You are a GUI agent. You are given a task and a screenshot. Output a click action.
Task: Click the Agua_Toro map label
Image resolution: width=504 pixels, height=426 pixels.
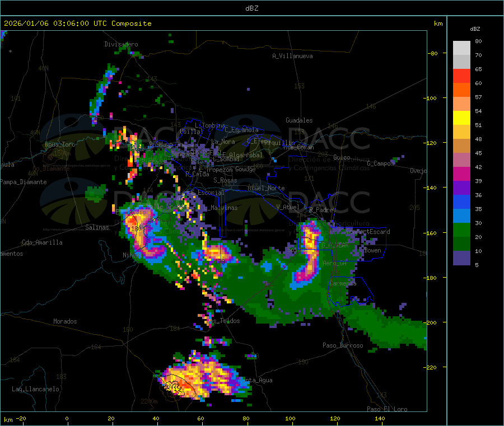point(60,144)
